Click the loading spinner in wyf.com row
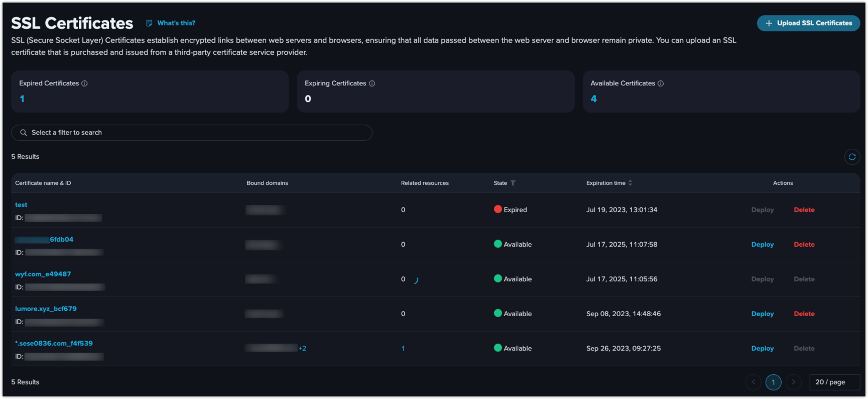This screenshot has height=399, width=868. [x=416, y=280]
